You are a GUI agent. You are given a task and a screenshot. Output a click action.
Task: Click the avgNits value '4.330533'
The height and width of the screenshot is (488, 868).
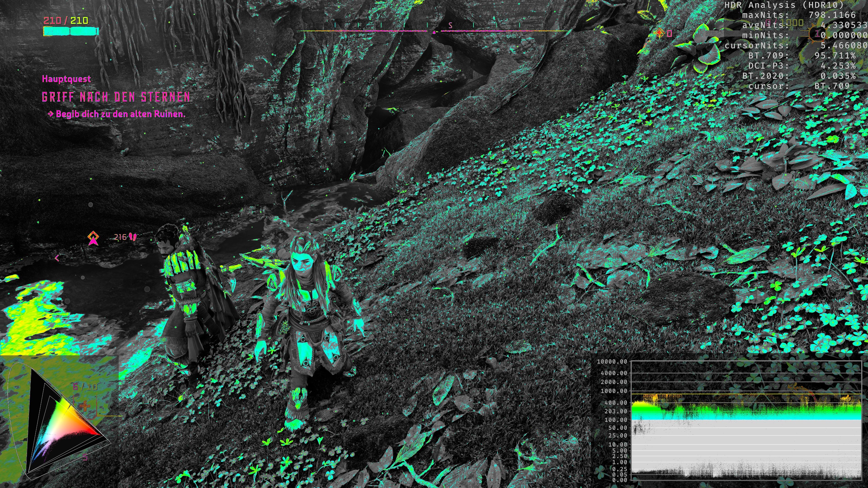[844, 25]
